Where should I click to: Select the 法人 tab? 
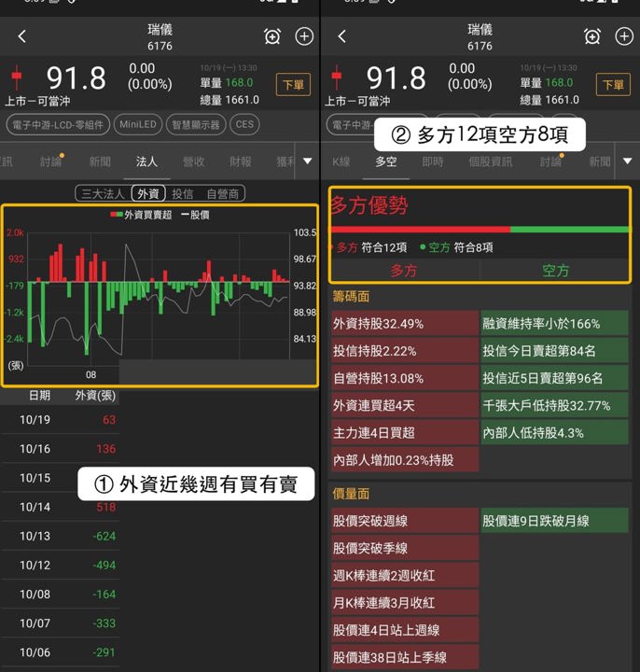(x=146, y=161)
